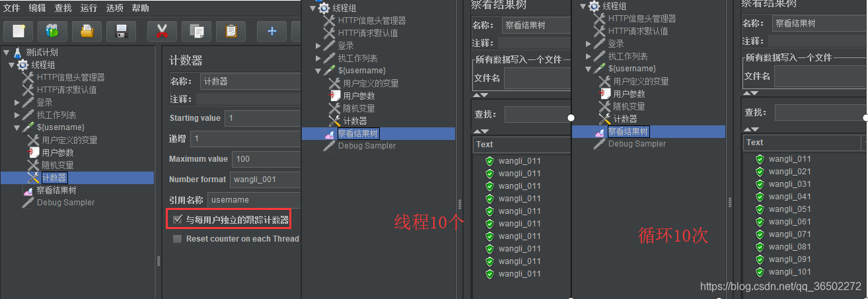Toggle the 与每用户独立的跟踪计数器 checkbox
This screenshot has height=299, width=868.
point(177,219)
